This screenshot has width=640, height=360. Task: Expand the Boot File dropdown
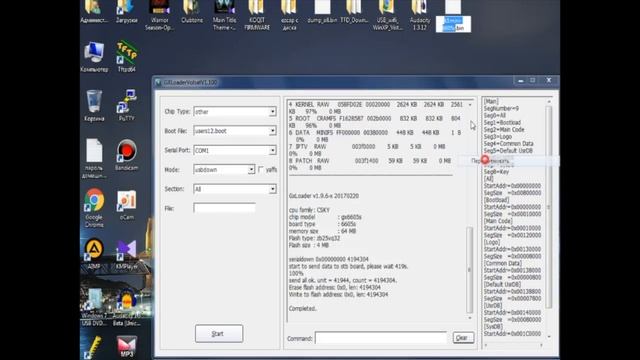(272, 131)
